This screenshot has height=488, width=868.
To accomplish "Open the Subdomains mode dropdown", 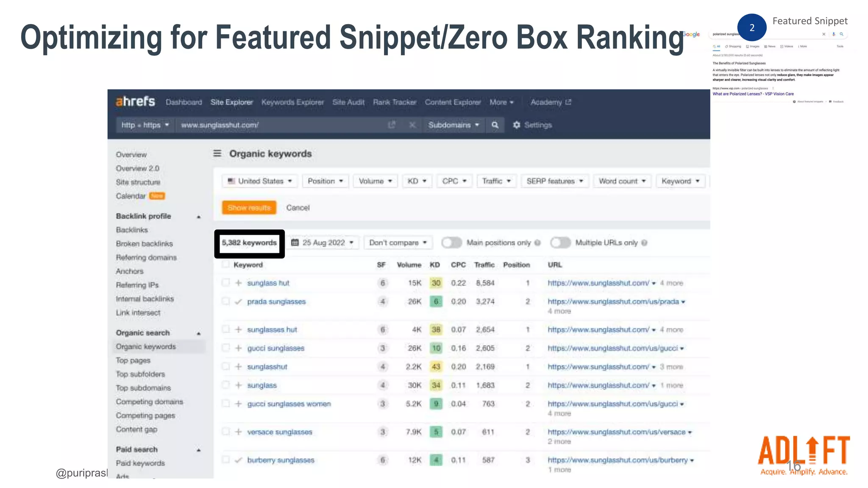I will 453,125.
